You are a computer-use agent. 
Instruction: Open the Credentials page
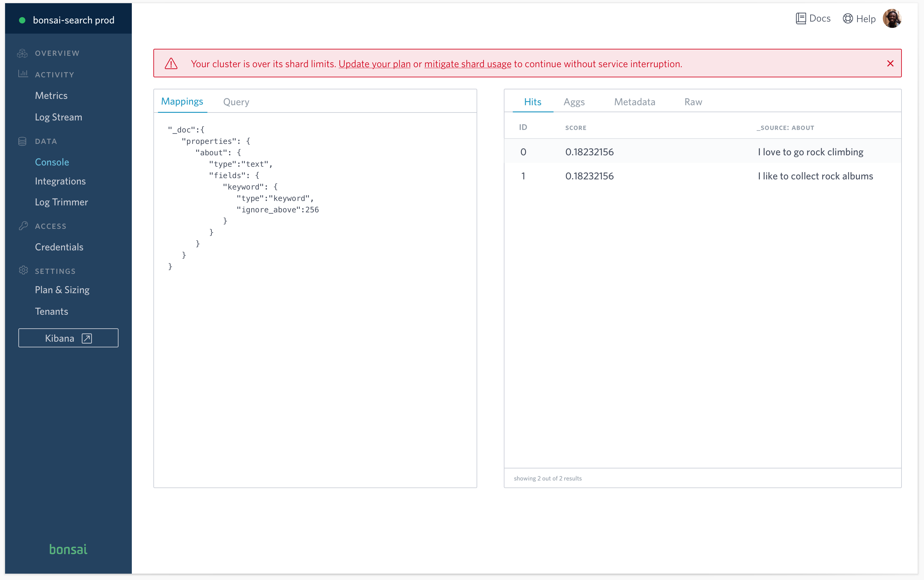point(59,247)
